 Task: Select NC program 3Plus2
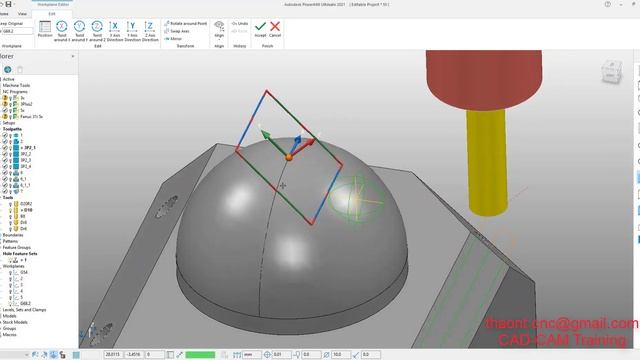tap(27, 104)
